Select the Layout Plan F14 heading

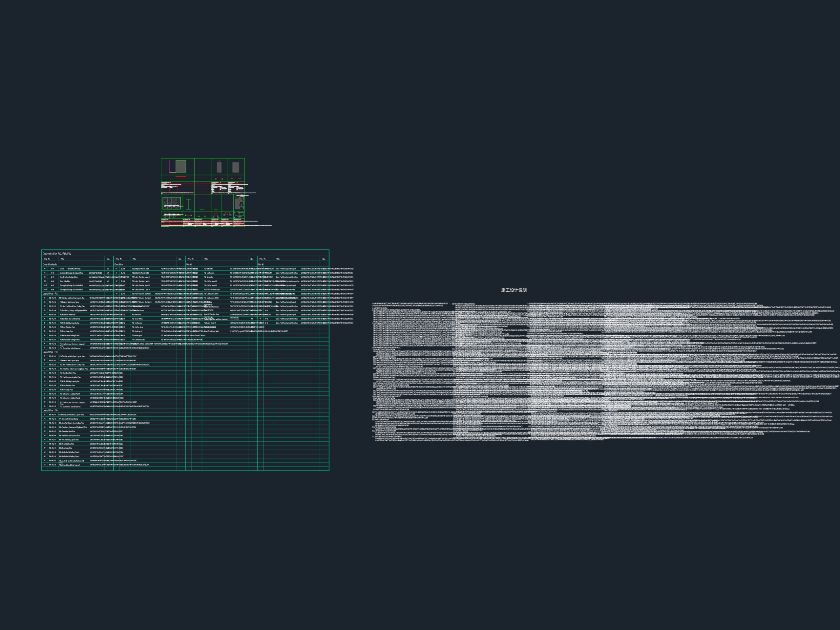point(50,410)
